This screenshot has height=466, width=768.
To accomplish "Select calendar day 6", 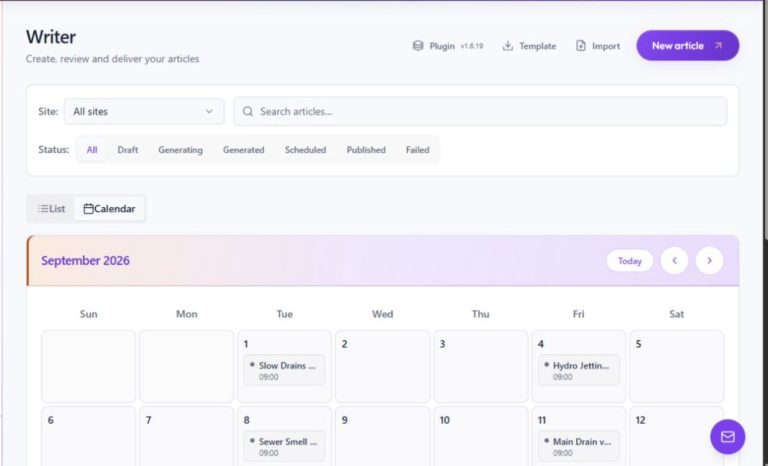I will pyautogui.click(x=88, y=436).
